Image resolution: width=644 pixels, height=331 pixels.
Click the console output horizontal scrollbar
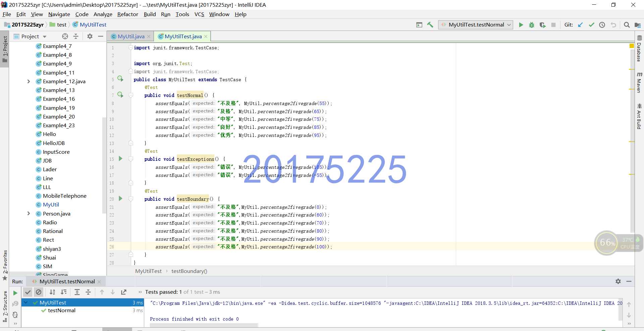(204, 325)
